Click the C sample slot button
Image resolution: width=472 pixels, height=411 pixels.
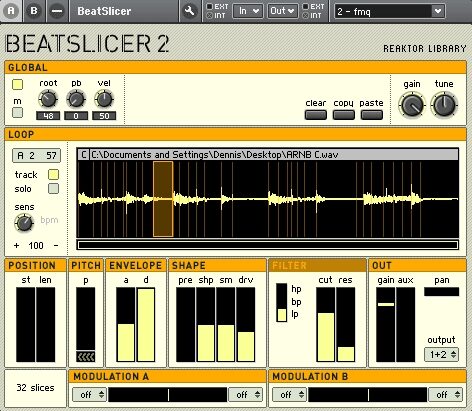[x=84, y=155]
